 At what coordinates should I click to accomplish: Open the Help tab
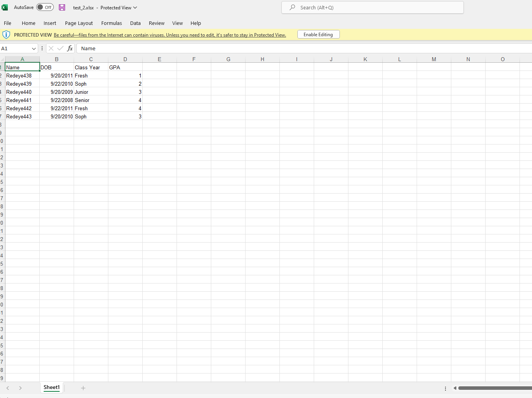tap(196, 23)
